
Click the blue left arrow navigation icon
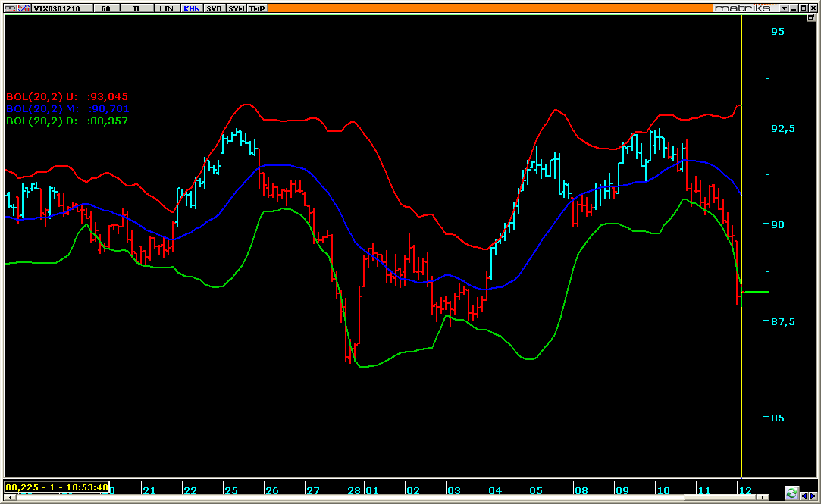point(804,494)
